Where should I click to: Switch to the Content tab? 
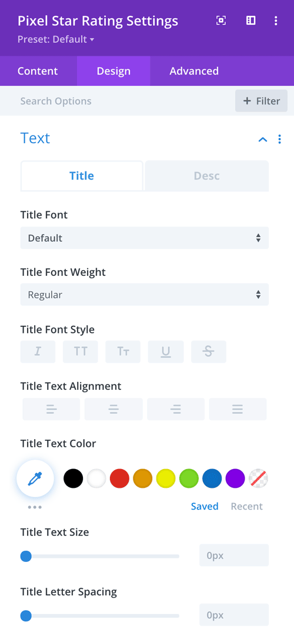pyautogui.click(x=38, y=71)
